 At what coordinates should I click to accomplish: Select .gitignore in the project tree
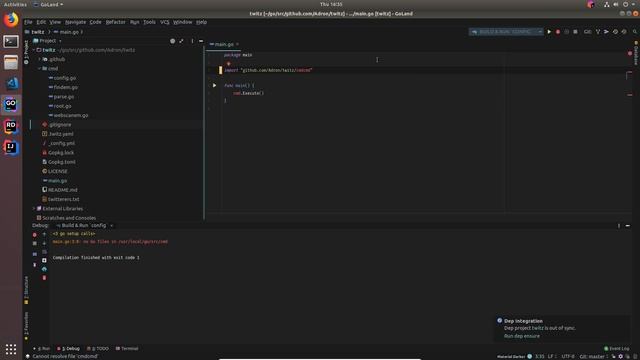point(60,124)
